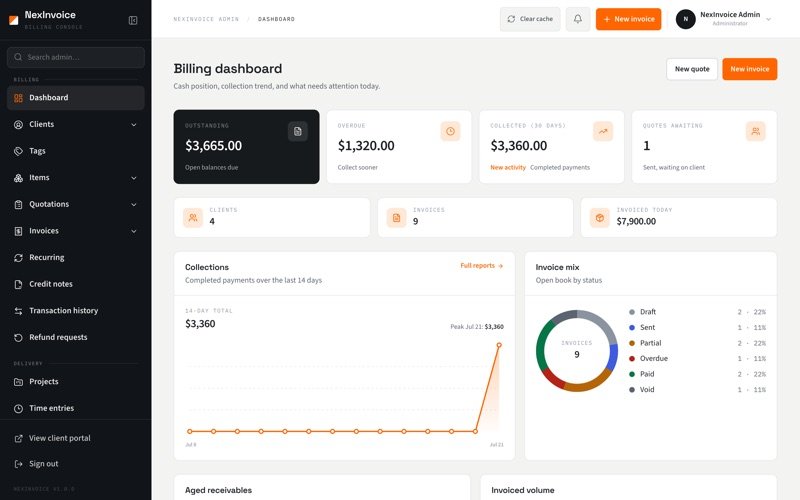Select Refund requests in the sidebar
Viewport: 800px width, 500px height.
(x=76, y=337)
